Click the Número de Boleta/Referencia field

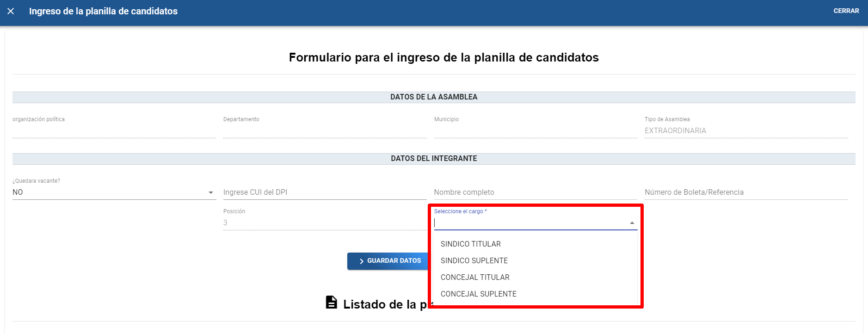(x=746, y=192)
